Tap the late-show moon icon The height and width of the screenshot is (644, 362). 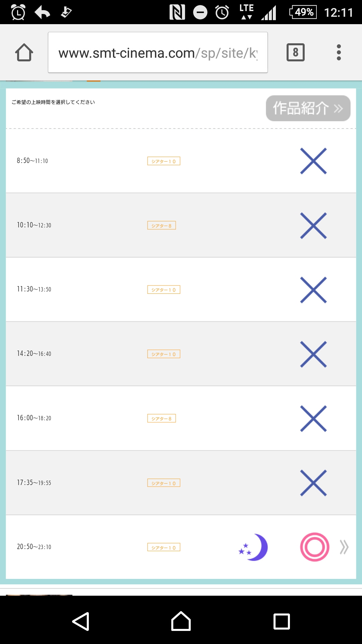254,547
